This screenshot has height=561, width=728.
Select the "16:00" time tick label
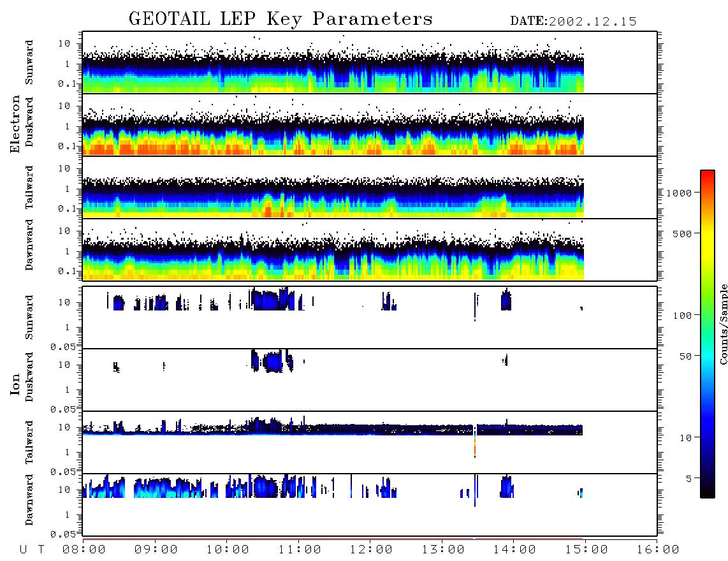(x=658, y=550)
